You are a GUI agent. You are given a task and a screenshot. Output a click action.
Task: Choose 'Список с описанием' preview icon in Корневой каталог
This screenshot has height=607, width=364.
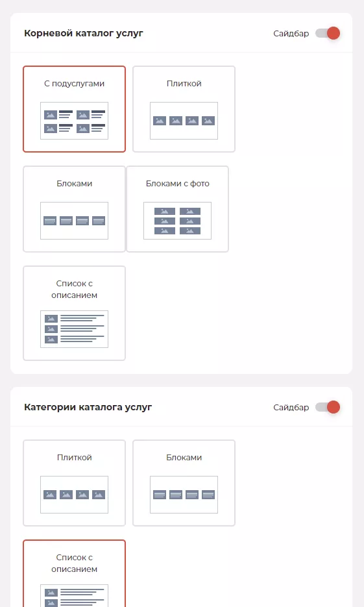tap(74, 329)
